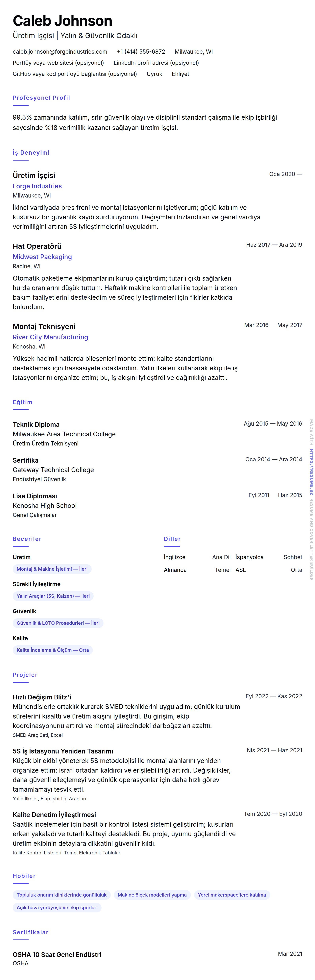Click the Caleb Johnson name heading
Screen dimensions: 315x980
[62, 21]
